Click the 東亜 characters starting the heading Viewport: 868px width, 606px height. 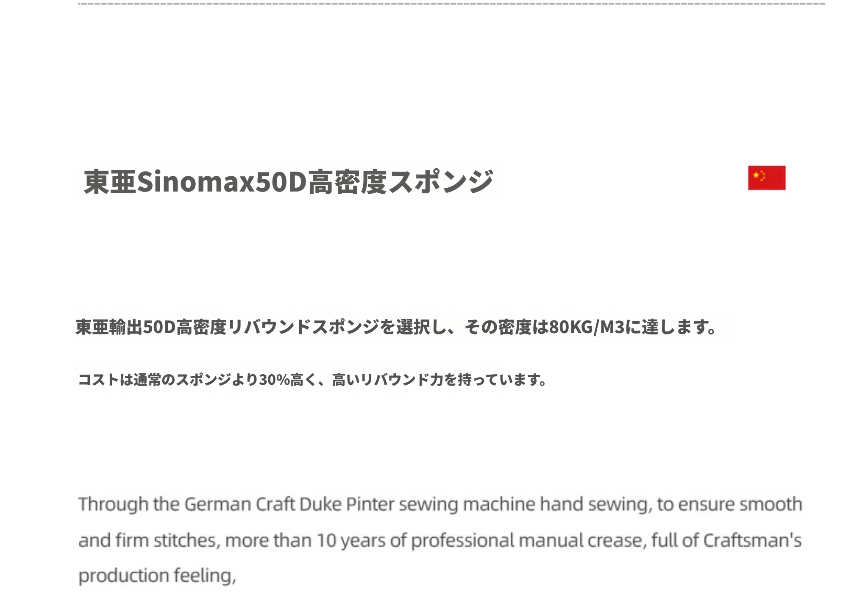[x=110, y=182]
